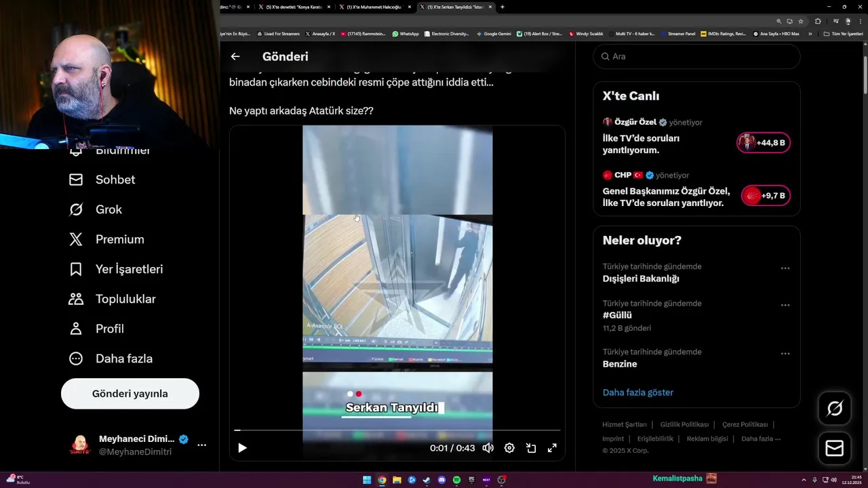Screen dimensions: 868x488
Task: Open Google Gemini bookmark
Action: coord(494,33)
